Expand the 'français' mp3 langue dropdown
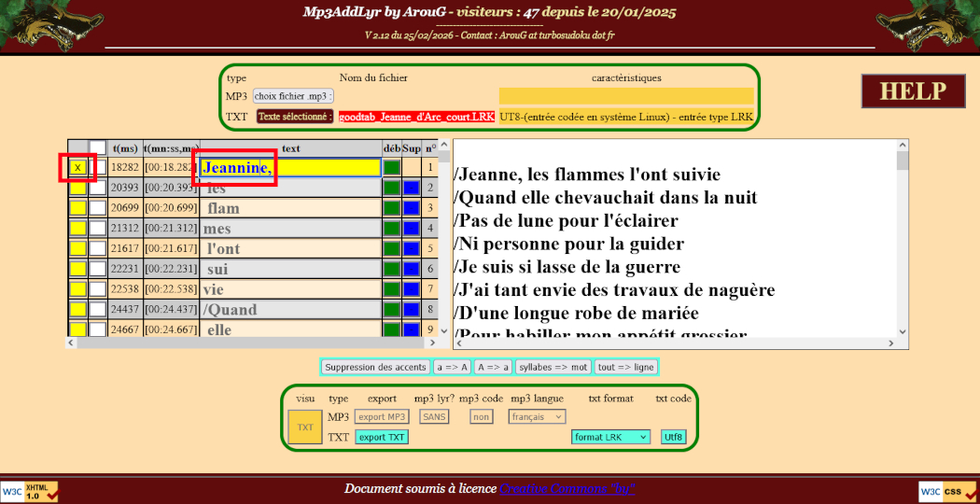Viewport: 980px width, 504px height. click(537, 416)
